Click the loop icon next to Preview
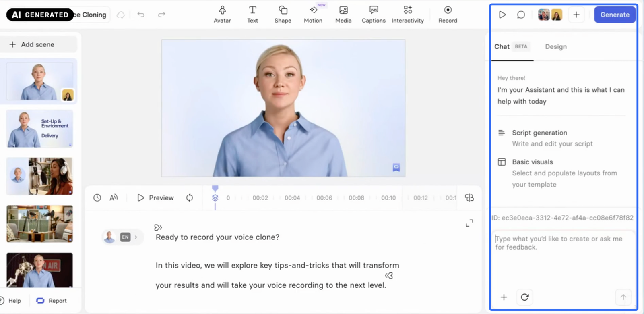The width and height of the screenshot is (644, 314). [190, 198]
